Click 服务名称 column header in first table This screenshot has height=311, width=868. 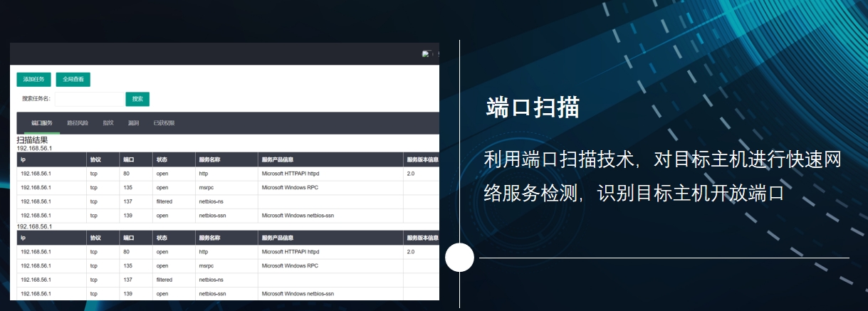pyautogui.click(x=209, y=159)
